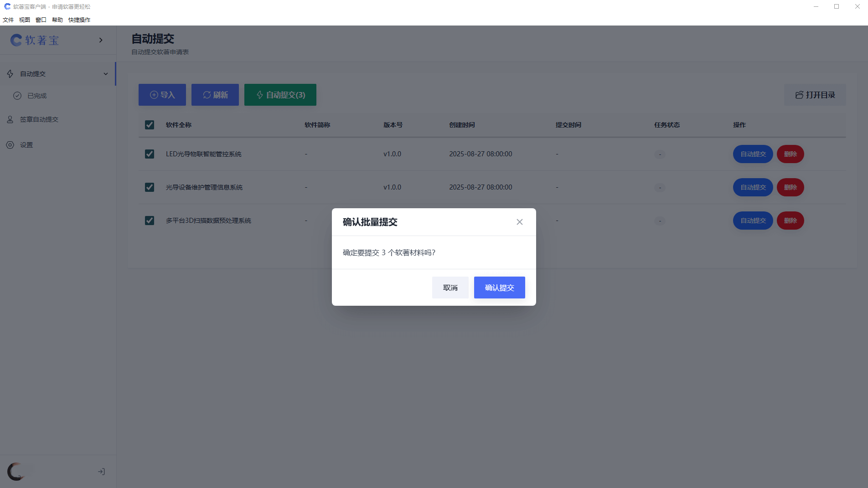
Task: Click the refresh icon on 刷新 button
Action: click(x=206, y=94)
